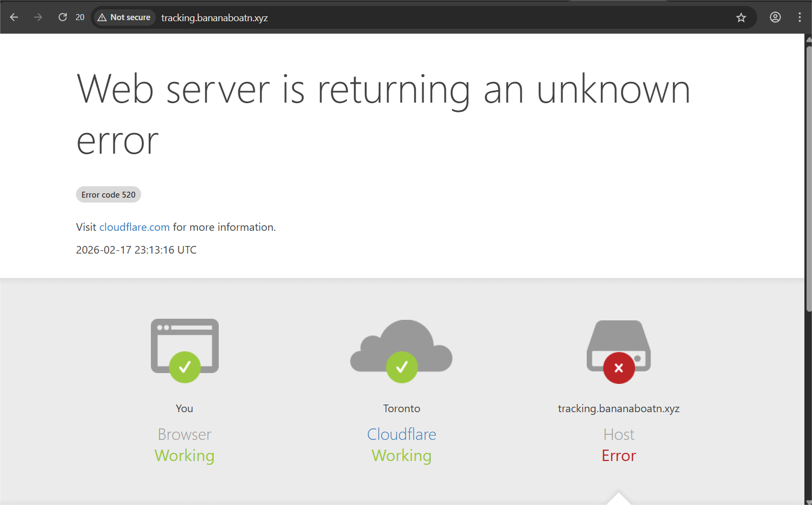Open the browser profile icon

775,17
